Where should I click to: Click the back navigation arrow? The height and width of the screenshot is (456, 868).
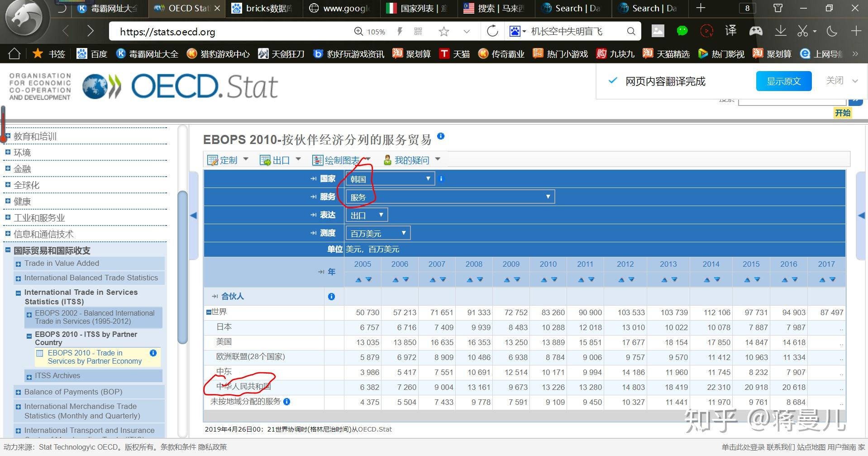pos(66,31)
